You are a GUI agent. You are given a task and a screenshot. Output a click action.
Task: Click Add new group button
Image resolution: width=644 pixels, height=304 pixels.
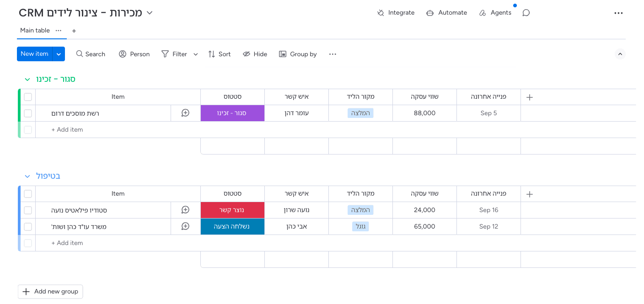pos(50,292)
